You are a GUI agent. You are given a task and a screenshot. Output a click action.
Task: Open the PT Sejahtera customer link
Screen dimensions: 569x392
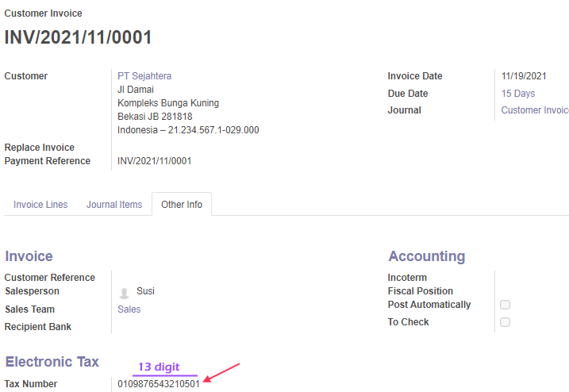point(144,76)
